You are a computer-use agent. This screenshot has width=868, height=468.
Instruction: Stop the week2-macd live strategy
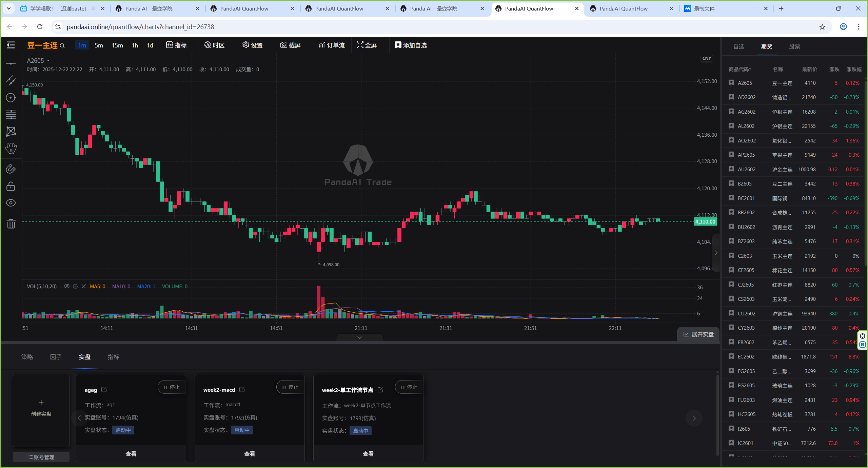coord(290,387)
